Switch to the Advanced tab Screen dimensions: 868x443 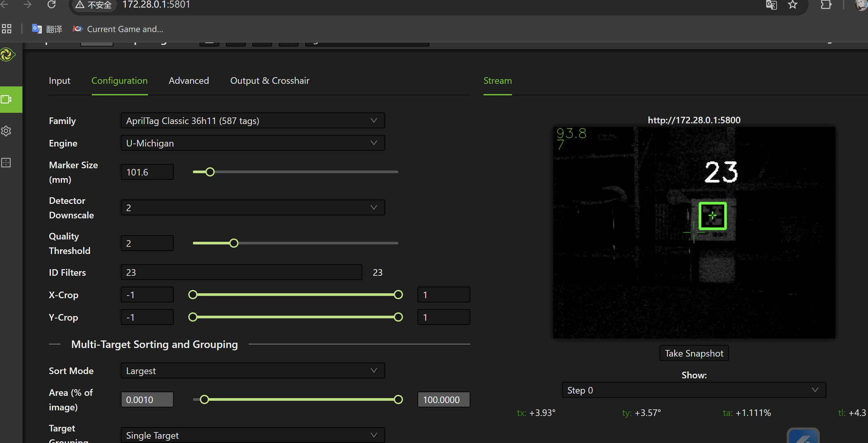tap(189, 81)
